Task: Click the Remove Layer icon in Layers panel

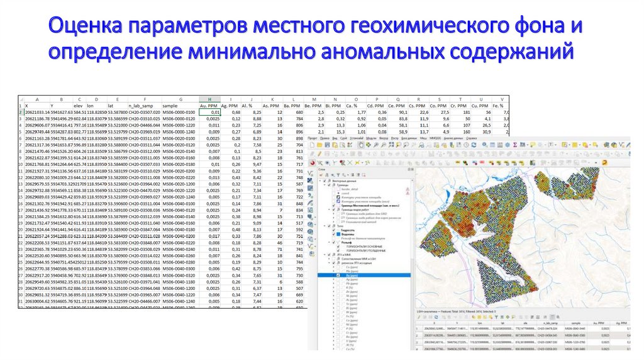Action: tap(364, 175)
